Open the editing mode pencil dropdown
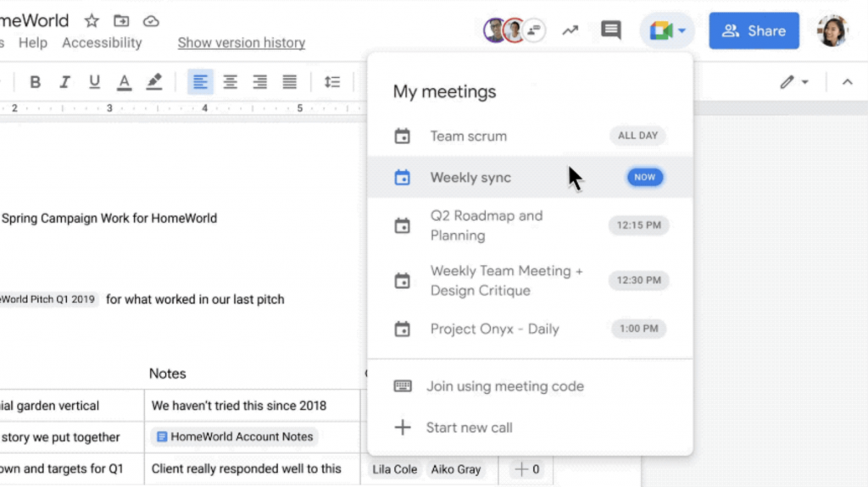Screen dimensions: 868x487 coord(794,82)
